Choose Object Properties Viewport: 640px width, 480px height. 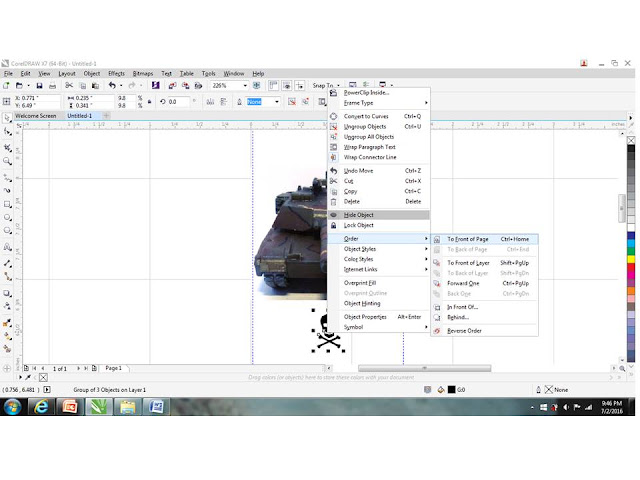tap(379, 317)
